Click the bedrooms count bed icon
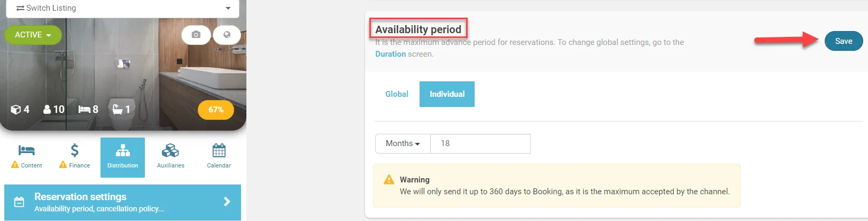 point(84,109)
